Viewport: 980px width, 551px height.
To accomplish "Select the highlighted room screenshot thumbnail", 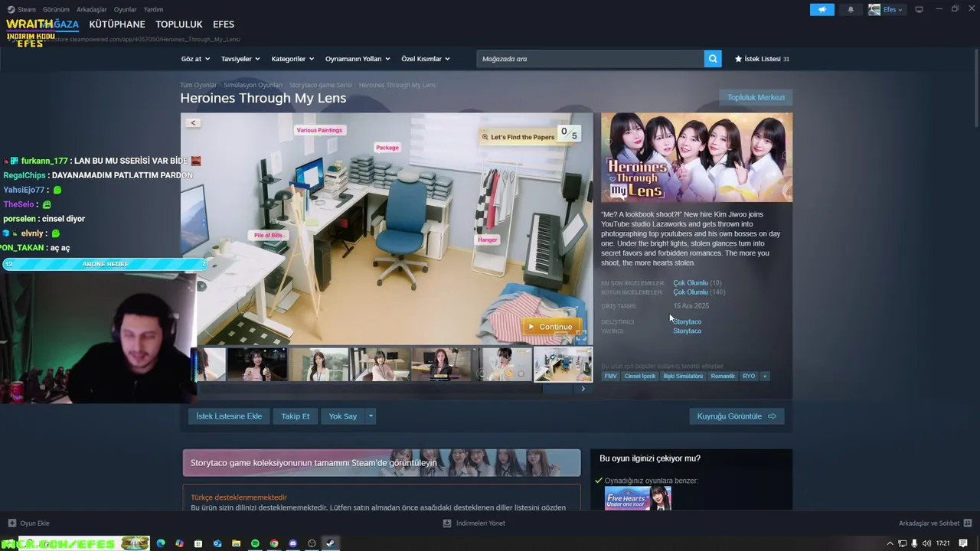I will click(563, 364).
